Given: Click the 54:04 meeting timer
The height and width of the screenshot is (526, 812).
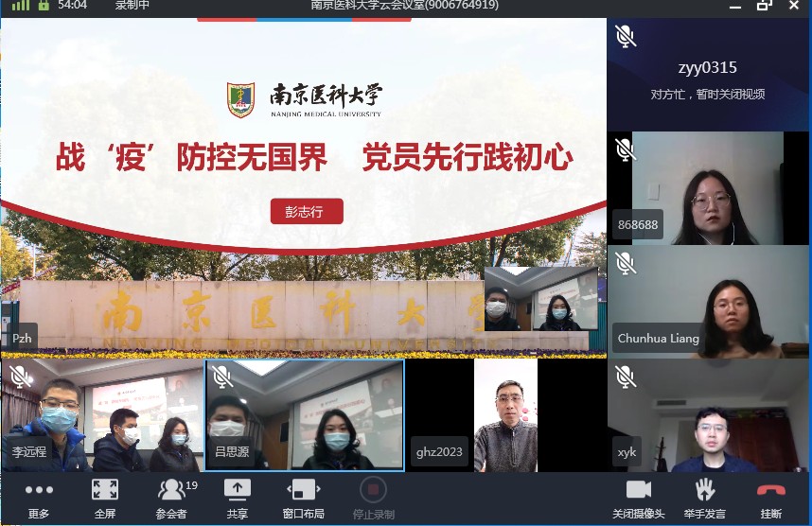Looking at the screenshot, I should (x=72, y=5).
